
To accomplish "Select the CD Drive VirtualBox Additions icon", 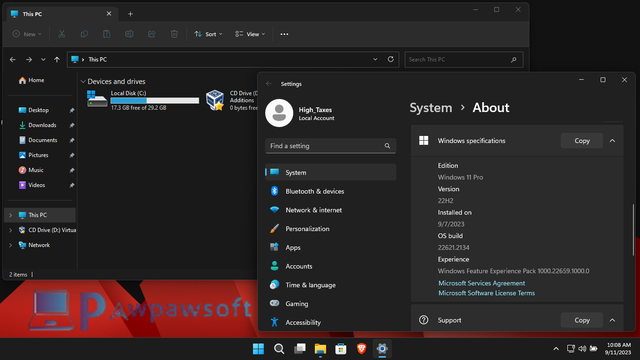I will coord(215,100).
